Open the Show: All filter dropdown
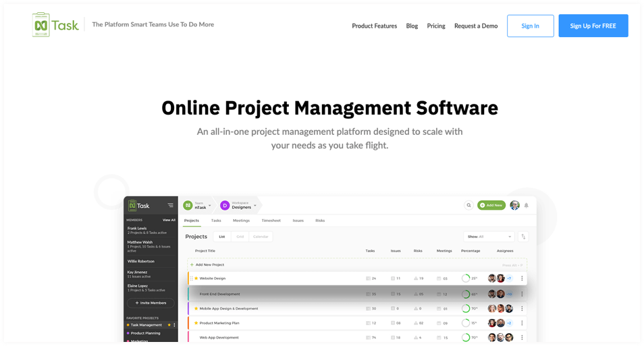 489,237
